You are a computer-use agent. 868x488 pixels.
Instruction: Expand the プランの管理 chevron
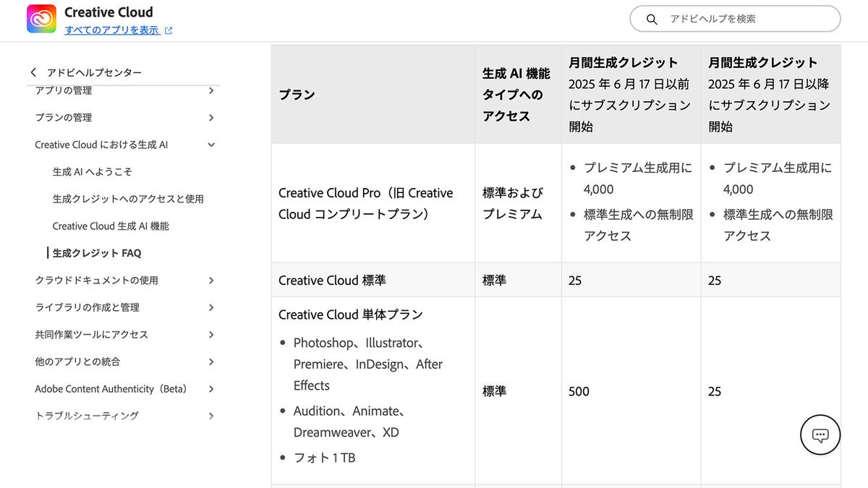210,118
